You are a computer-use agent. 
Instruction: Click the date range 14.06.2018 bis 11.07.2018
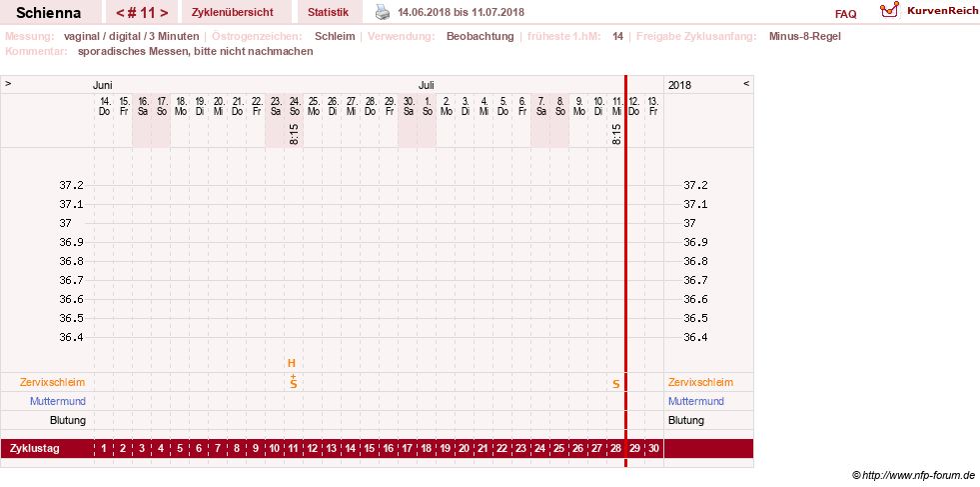pyautogui.click(x=462, y=13)
